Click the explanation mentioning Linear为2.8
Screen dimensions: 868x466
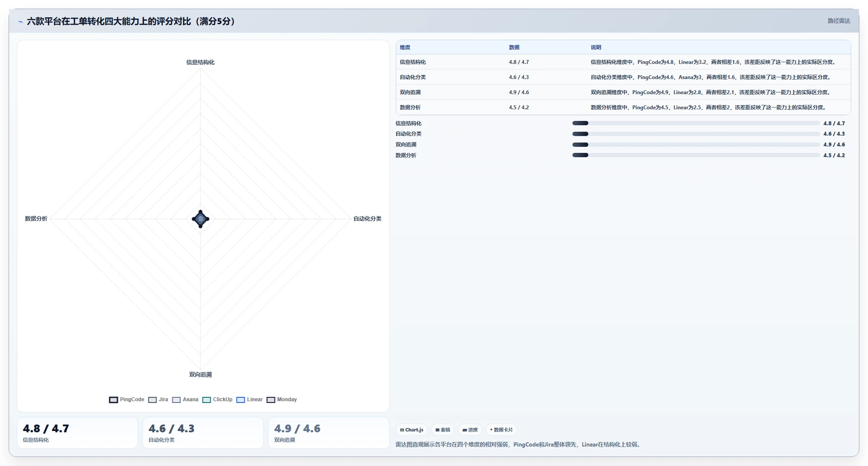pos(711,92)
